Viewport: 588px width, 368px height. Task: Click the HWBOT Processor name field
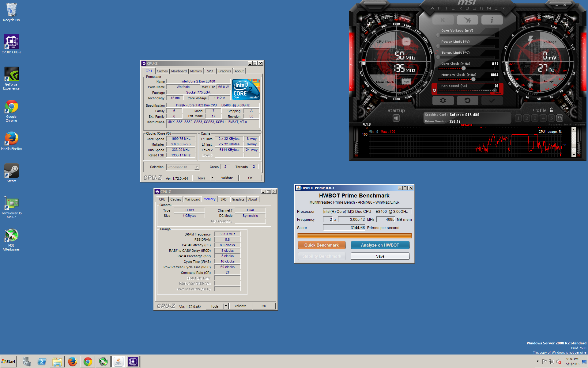click(367, 211)
